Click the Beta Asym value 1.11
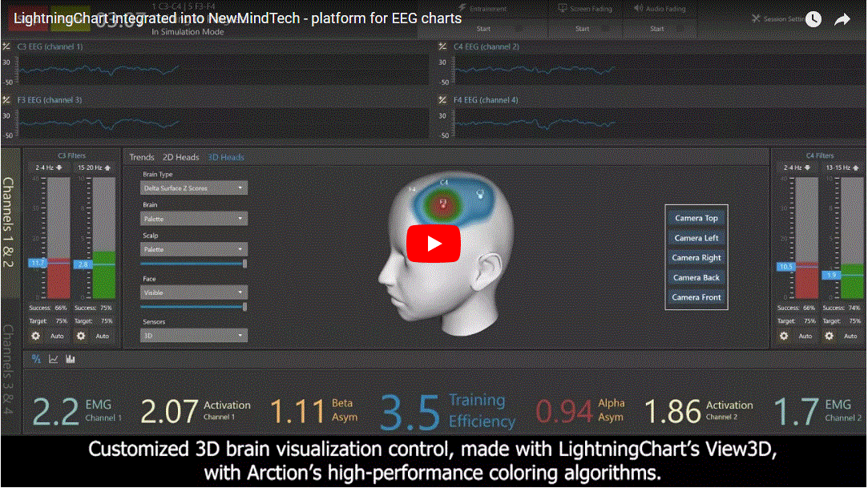The width and height of the screenshot is (868, 488). tap(297, 412)
